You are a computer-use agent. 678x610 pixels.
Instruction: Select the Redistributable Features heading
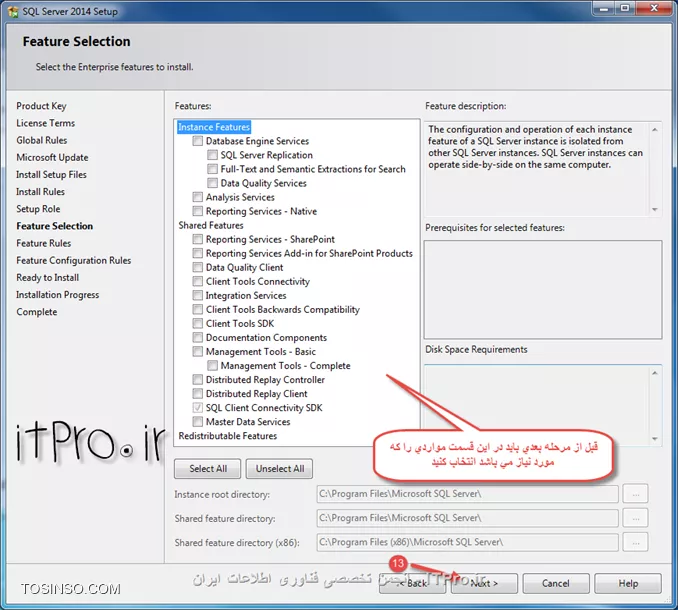[227, 436]
